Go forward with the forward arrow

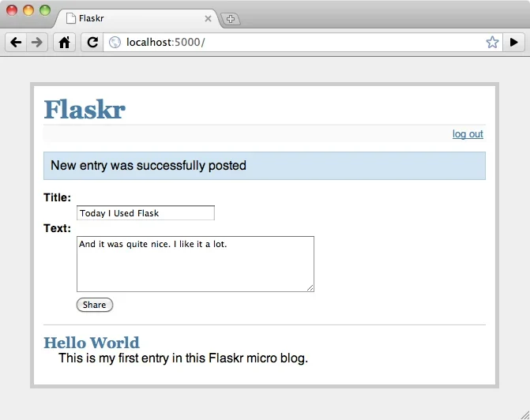point(37,42)
